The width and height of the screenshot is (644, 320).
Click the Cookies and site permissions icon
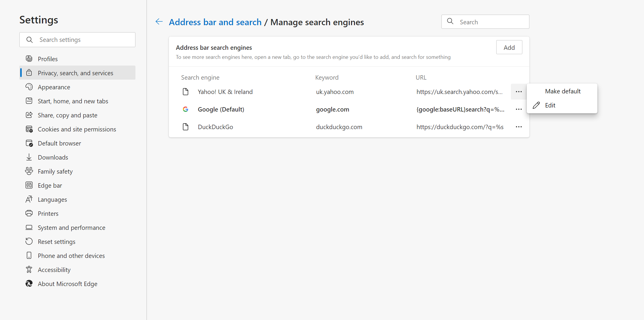(x=29, y=129)
